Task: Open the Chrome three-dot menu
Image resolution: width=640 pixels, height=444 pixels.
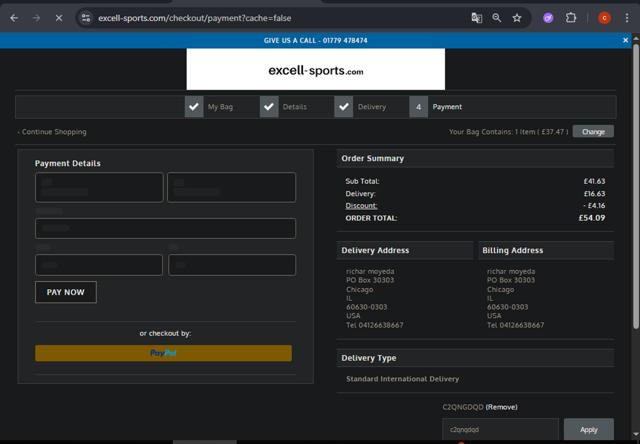Action: (x=627, y=18)
